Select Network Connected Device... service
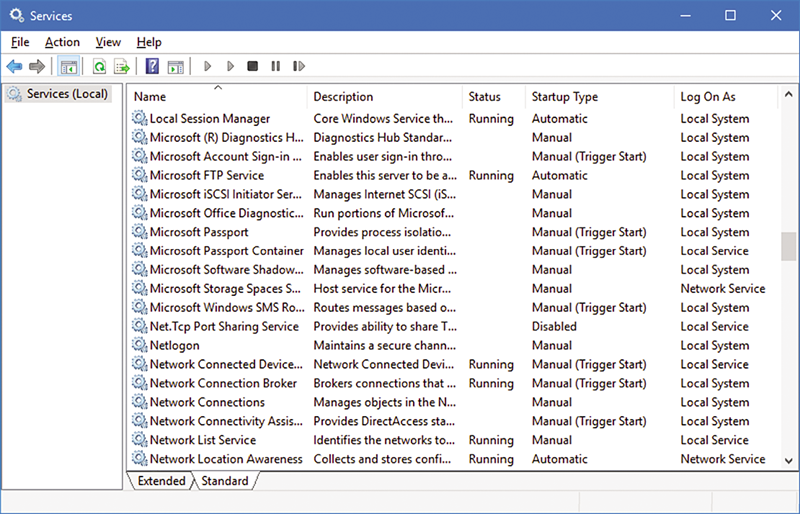 coord(226,364)
